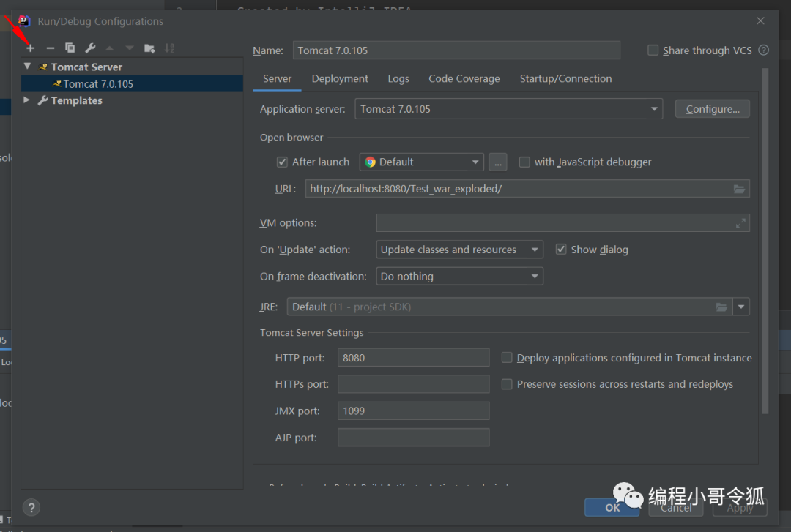Enable Share through VCS checkbox

(x=653, y=50)
